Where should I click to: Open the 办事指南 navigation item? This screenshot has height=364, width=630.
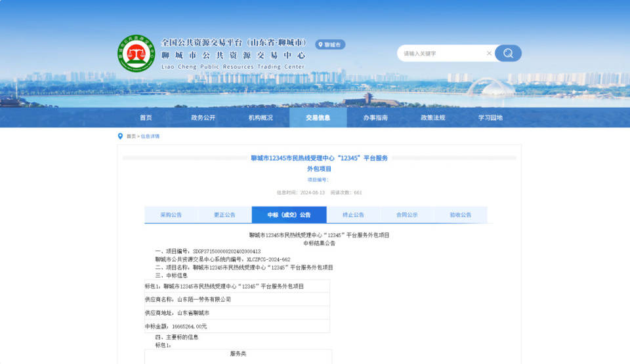point(375,117)
